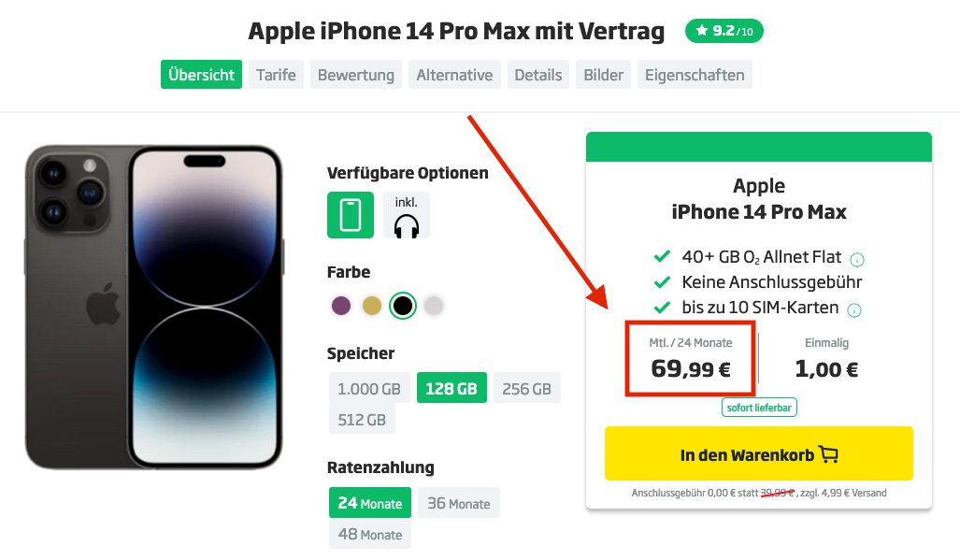Pick the silver color swatch
This screenshot has width=960, height=560.
[x=434, y=305]
